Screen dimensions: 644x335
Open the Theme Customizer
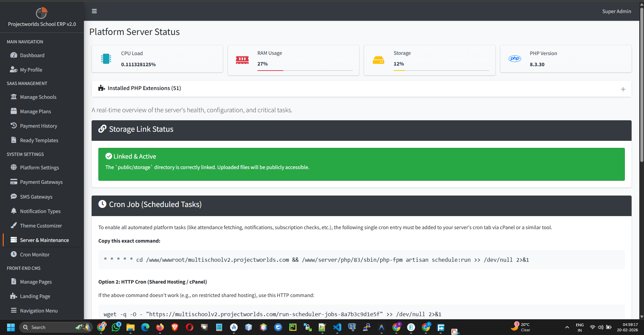[41, 225]
